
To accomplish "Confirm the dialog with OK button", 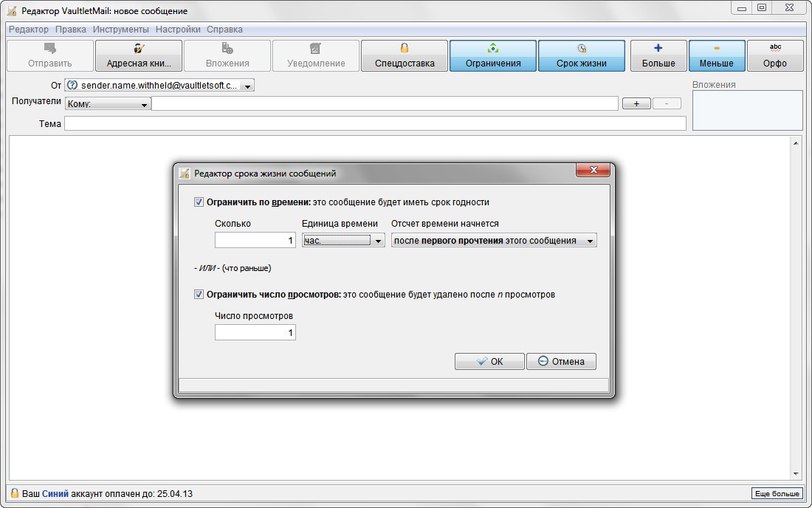I will tap(489, 361).
